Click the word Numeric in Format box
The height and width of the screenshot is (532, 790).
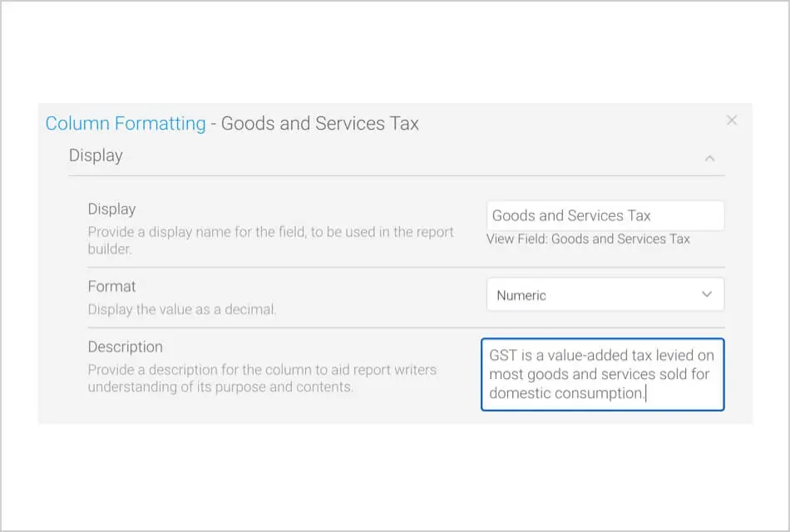521,295
